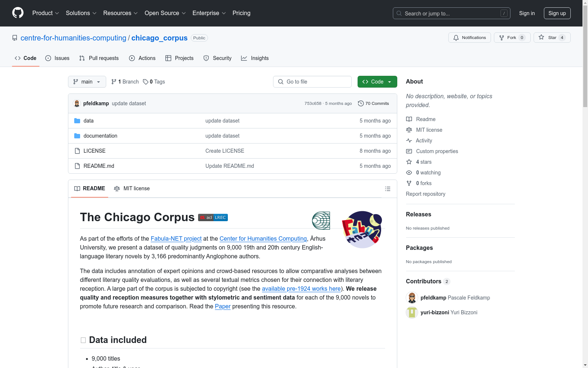Open the Create LICENSE commit message
Image resolution: width=588 pixels, height=368 pixels.
(225, 151)
